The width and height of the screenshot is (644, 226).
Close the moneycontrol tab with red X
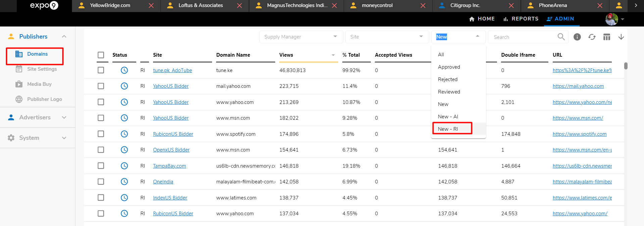(423, 6)
